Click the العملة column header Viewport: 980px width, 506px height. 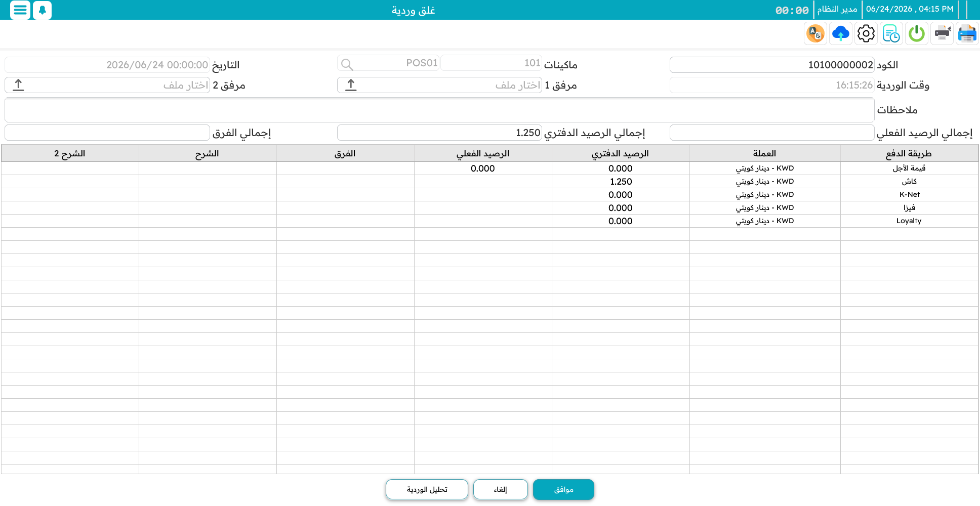(765, 153)
